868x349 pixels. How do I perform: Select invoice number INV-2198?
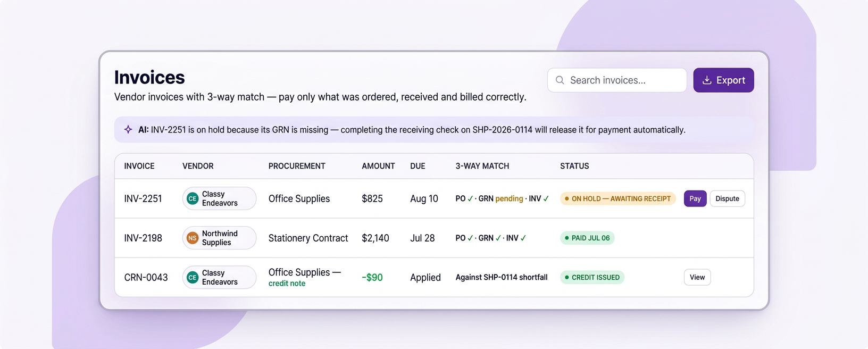point(143,238)
